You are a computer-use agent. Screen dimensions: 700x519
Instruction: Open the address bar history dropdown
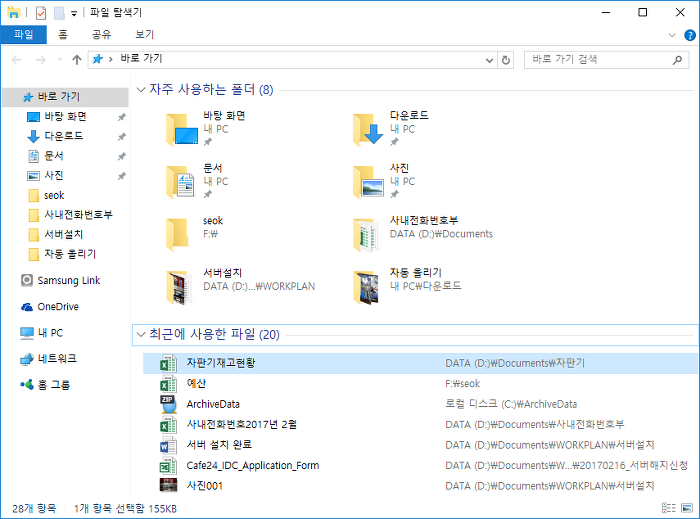[x=490, y=60]
